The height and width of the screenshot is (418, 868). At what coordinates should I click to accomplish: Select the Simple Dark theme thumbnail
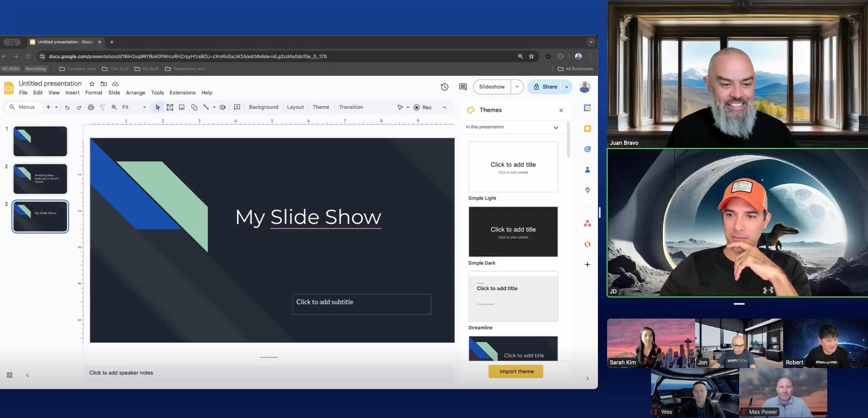(x=513, y=231)
